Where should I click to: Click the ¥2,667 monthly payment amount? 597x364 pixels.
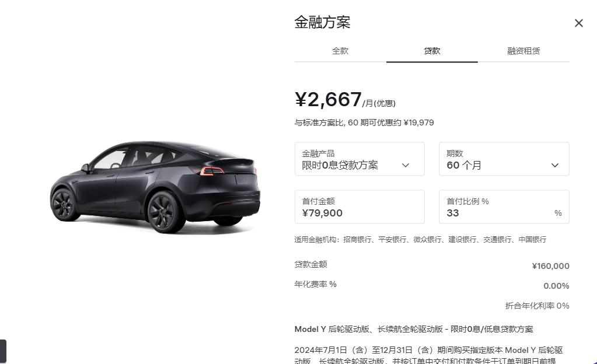[x=328, y=100]
